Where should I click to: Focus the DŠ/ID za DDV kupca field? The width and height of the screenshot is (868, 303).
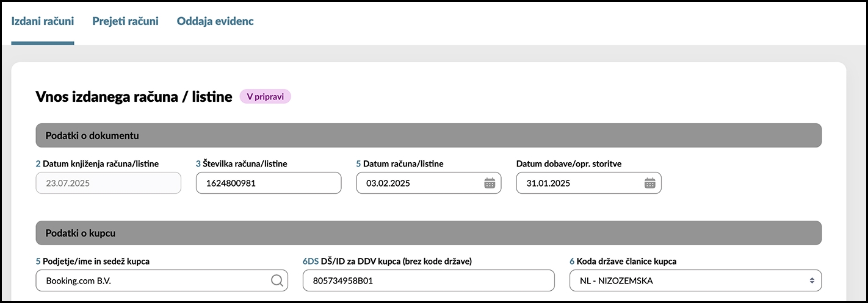(429, 280)
